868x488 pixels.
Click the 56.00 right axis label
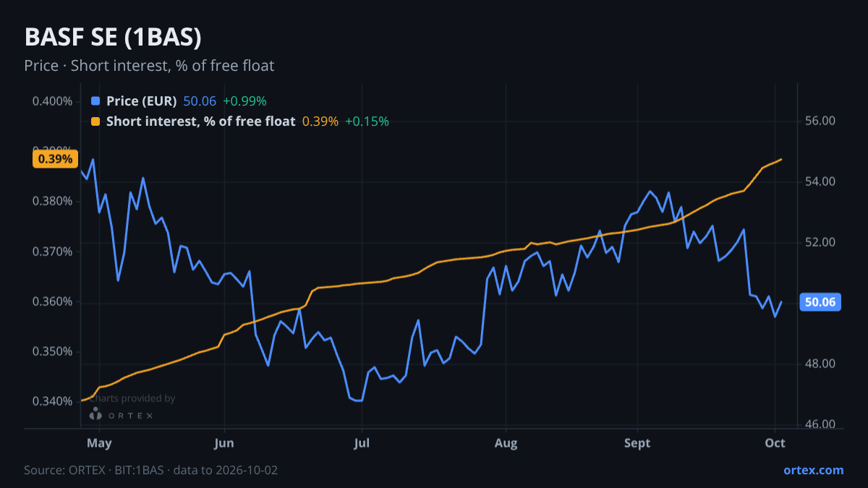click(x=820, y=121)
